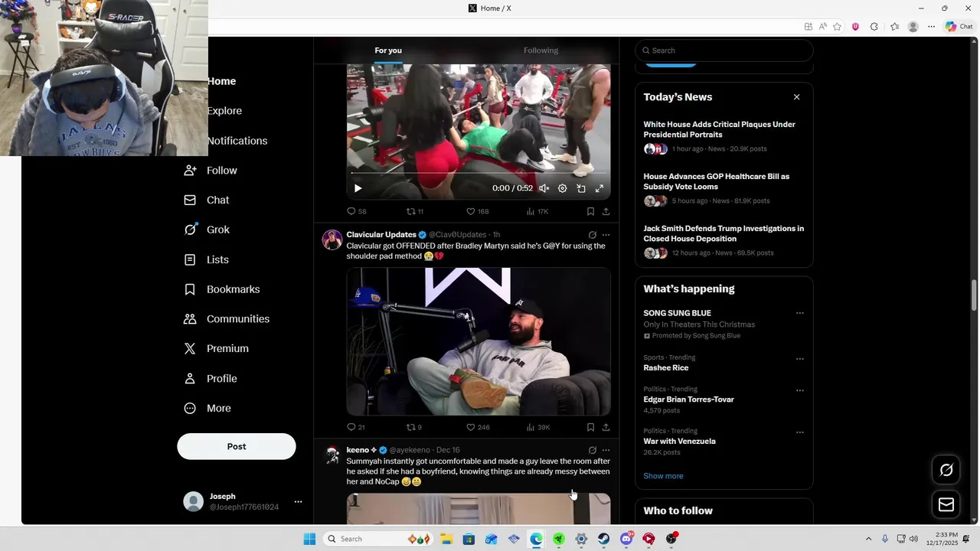This screenshot has width=980, height=551.
Task: Reply to the gym video post with 58 replies
Action: (x=357, y=211)
